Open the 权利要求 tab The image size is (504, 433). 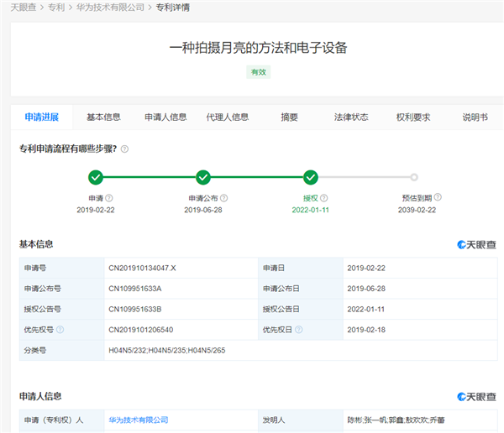tap(413, 117)
